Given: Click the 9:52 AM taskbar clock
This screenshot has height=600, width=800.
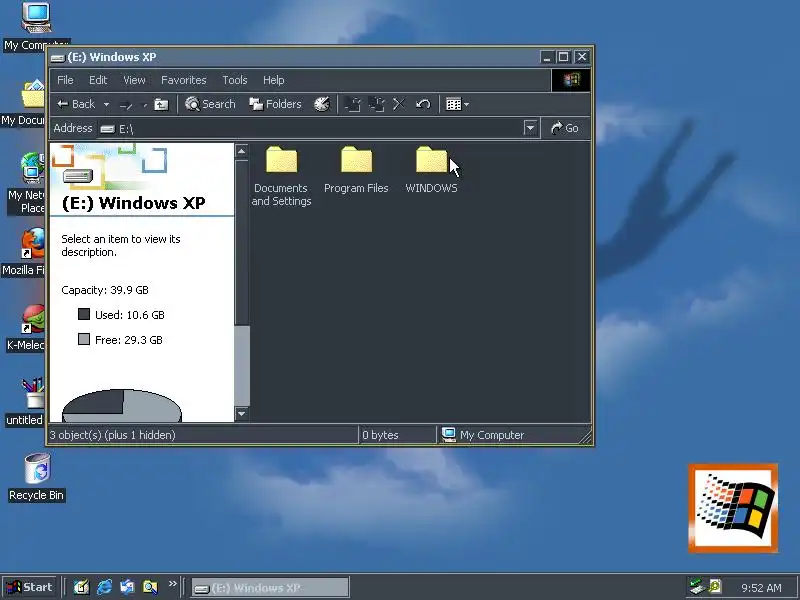Looking at the screenshot, I should (x=761, y=588).
